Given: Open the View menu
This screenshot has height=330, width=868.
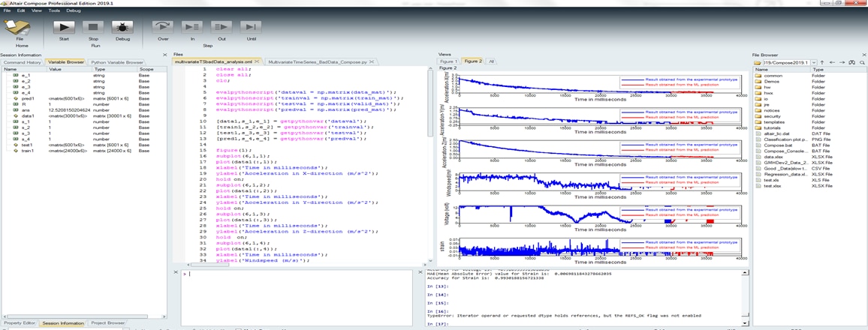Looking at the screenshot, I should pyautogui.click(x=37, y=10).
